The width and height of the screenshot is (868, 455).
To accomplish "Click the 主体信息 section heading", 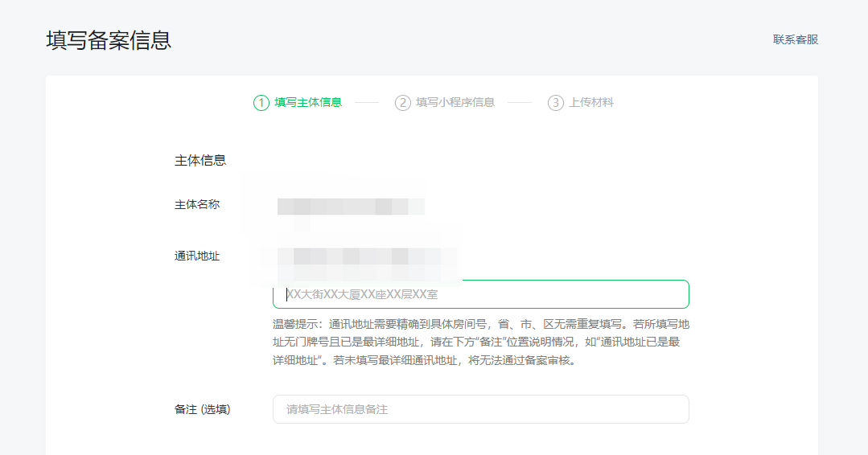I will click(x=200, y=161).
